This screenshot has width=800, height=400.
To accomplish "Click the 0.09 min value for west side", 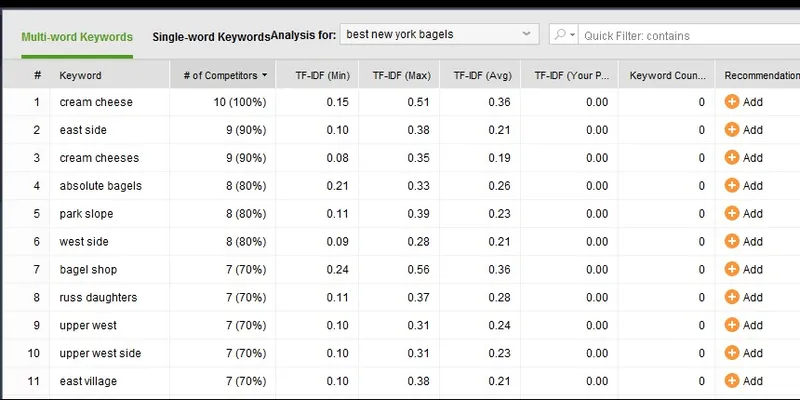I will click(x=337, y=242).
